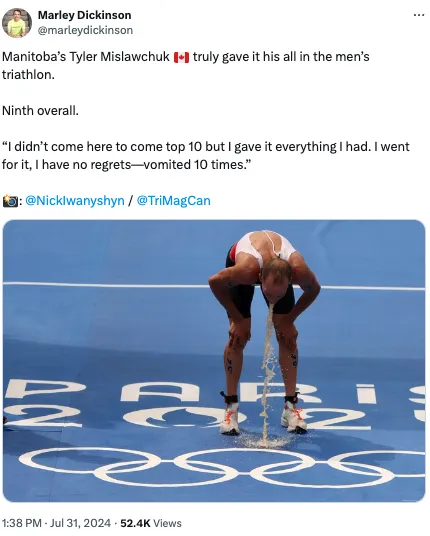The width and height of the screenshot is (430, 536).
Task: Click the PARIS lettering in the photo
Action: click(x=215, y=391)
